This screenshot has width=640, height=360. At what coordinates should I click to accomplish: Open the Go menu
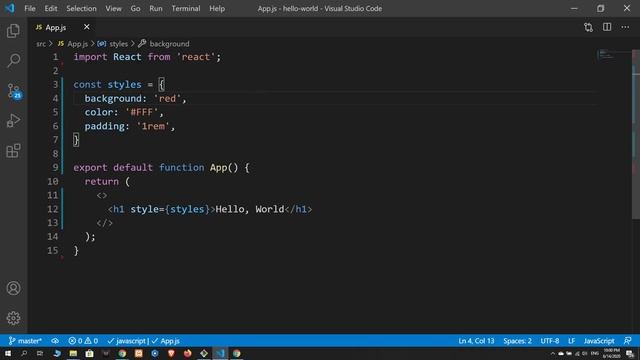[135, 9]
